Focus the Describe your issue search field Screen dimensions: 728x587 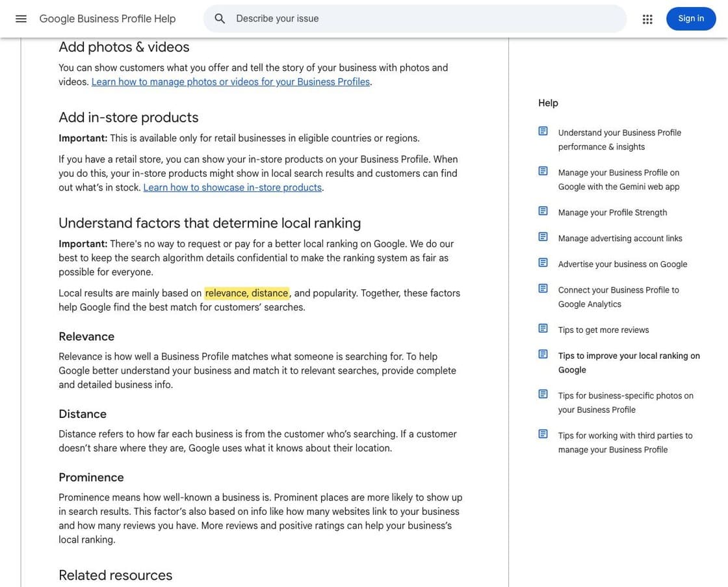pyautogui.click(x=415, y=19)
